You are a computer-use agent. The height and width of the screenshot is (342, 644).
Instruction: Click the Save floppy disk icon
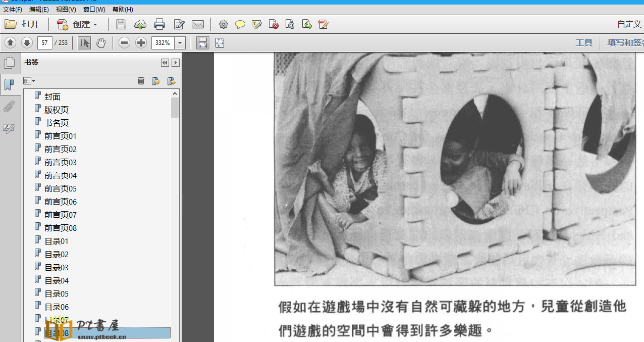pos(121,24)
